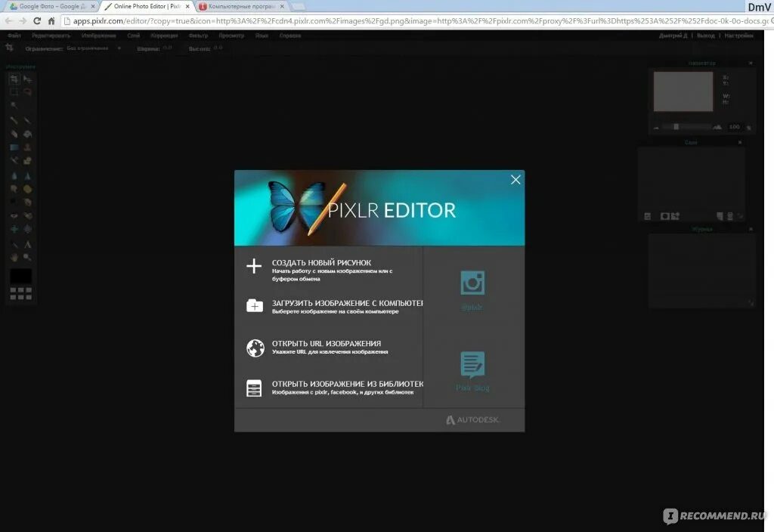The width and height of the screenshot is (774, 532).
Task: Close the Pixlr Editor welcome dialog
Action: [x=515, y=180]
